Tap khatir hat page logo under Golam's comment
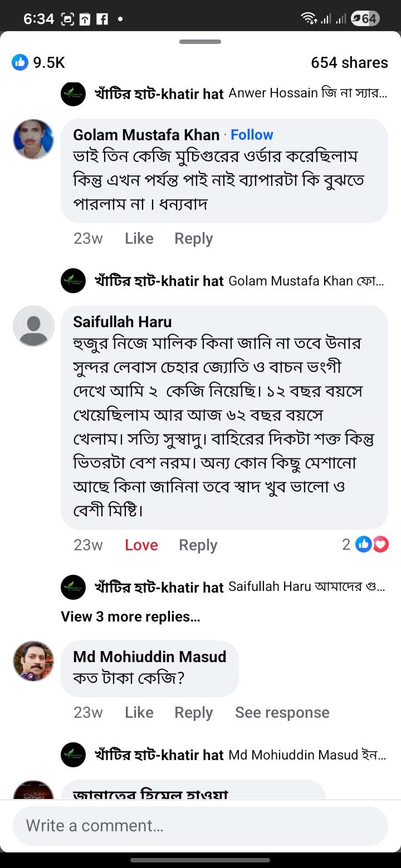This screenshot has height=868, width=401. [73, 280]
